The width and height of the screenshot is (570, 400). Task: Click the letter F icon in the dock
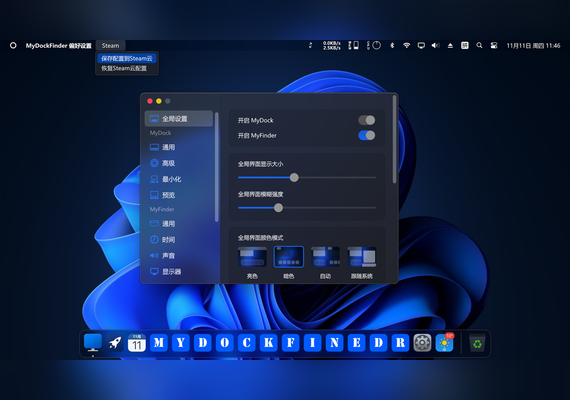[x=290, y=343]
